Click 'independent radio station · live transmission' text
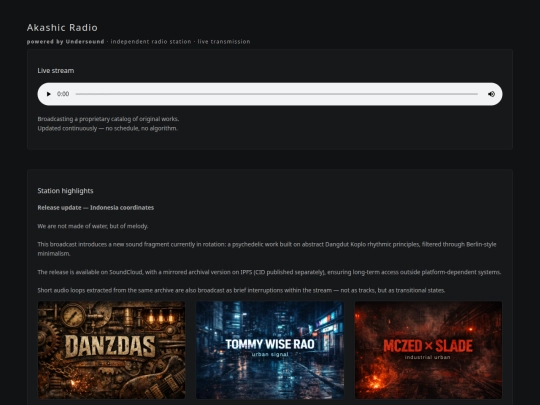The width and height of the screenshot is (540, 405). click(180, 42)
